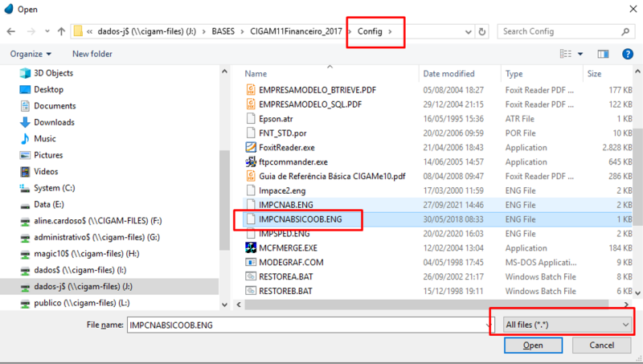The width and height of the screenshot is (643, 364).
Task: Refresh the Config folder listing
Action: (482, 31)
